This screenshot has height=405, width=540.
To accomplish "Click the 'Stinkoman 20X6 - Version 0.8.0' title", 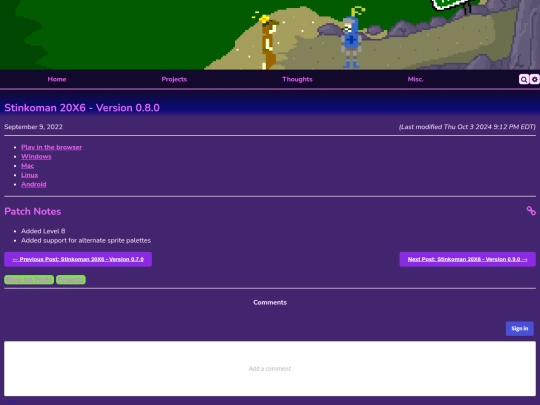I will 82,108.
